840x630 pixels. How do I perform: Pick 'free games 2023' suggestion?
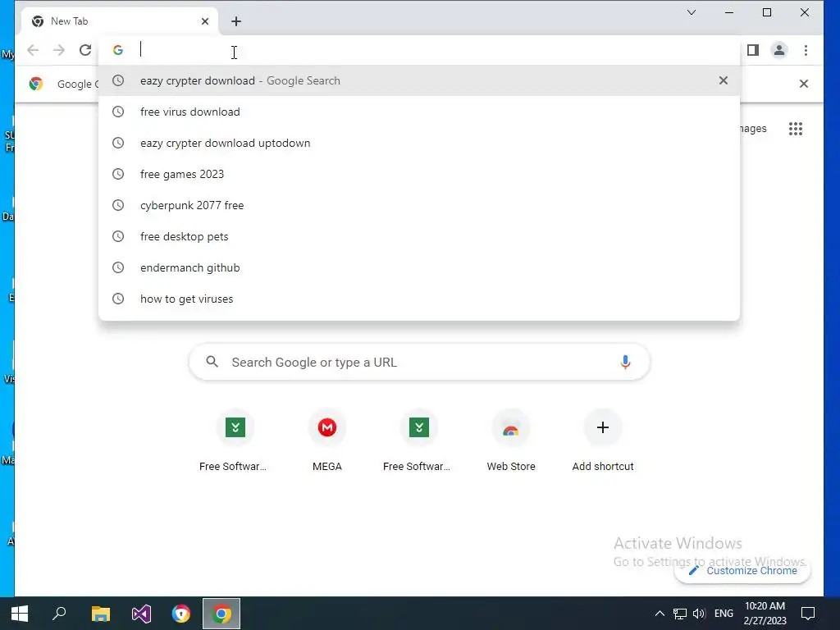(x=419, y=174)
